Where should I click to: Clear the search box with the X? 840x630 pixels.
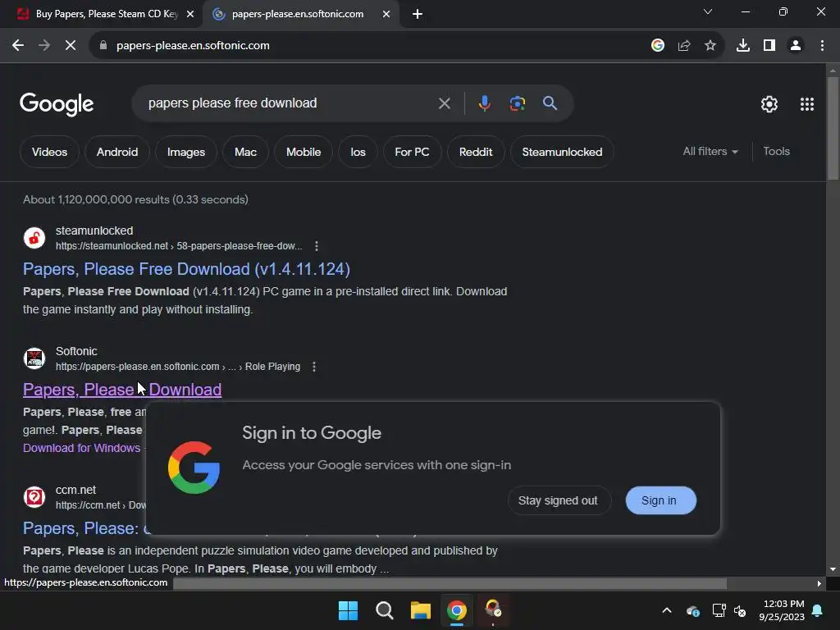(x=444, y=103)
